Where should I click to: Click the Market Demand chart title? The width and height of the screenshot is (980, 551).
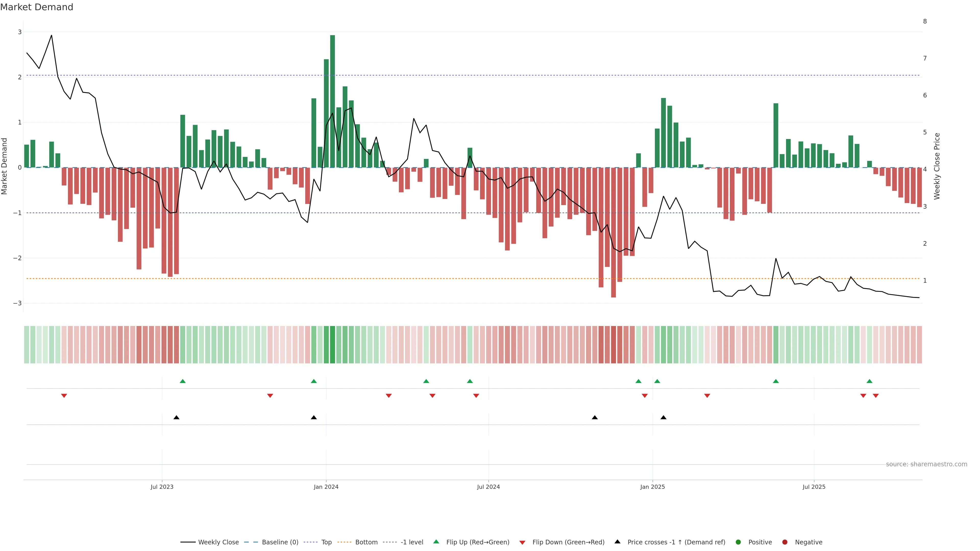click(x=36, y=7)
